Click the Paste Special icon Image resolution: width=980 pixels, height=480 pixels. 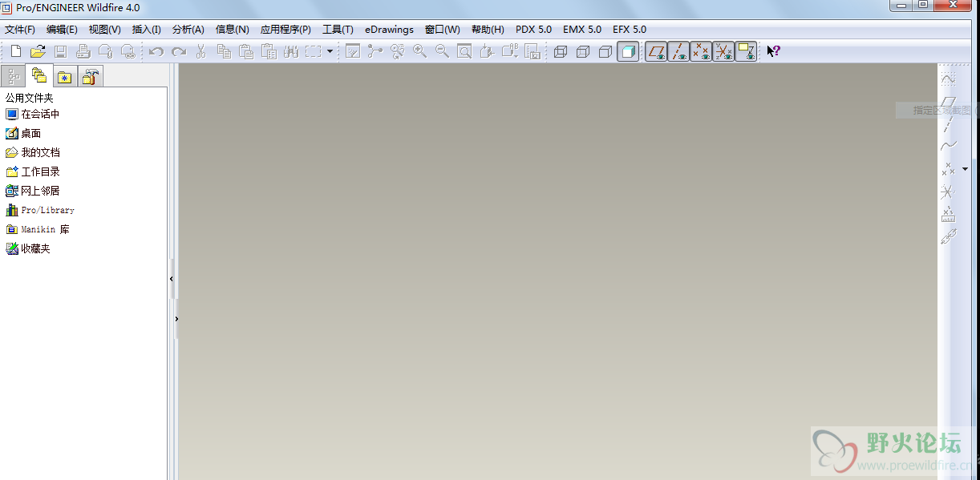coord(269,51)
